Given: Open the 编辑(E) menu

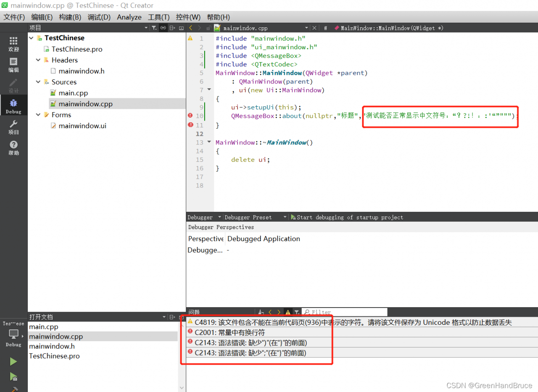Looking at the screenshot, I should coord(42,17).
